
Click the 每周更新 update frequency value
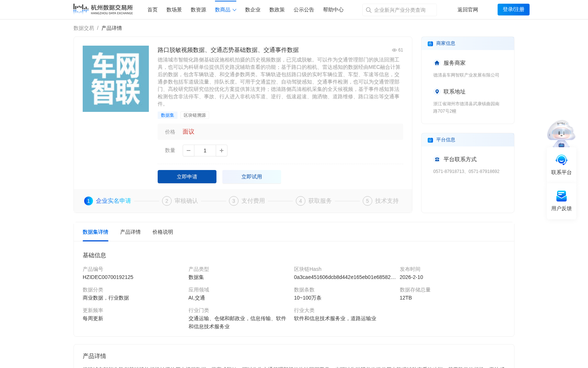pyautogui.click(x=93, y=318)
